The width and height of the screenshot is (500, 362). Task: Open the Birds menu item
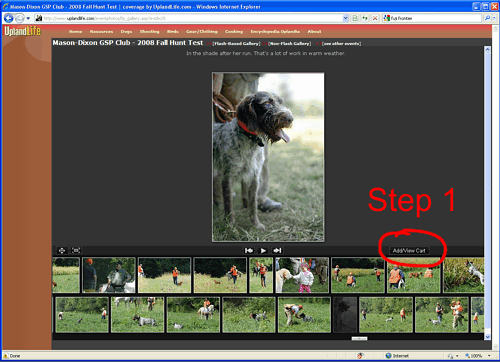(173, 32)
